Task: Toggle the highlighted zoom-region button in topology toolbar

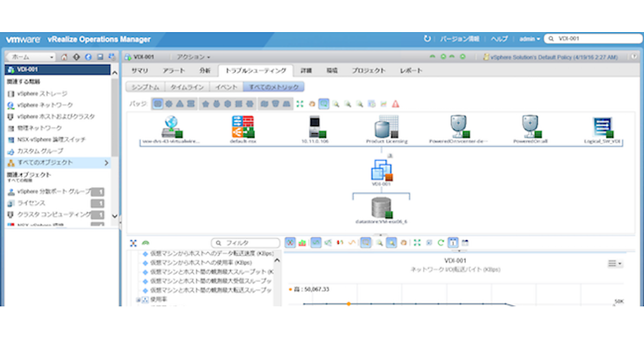Action: point(324,104)
